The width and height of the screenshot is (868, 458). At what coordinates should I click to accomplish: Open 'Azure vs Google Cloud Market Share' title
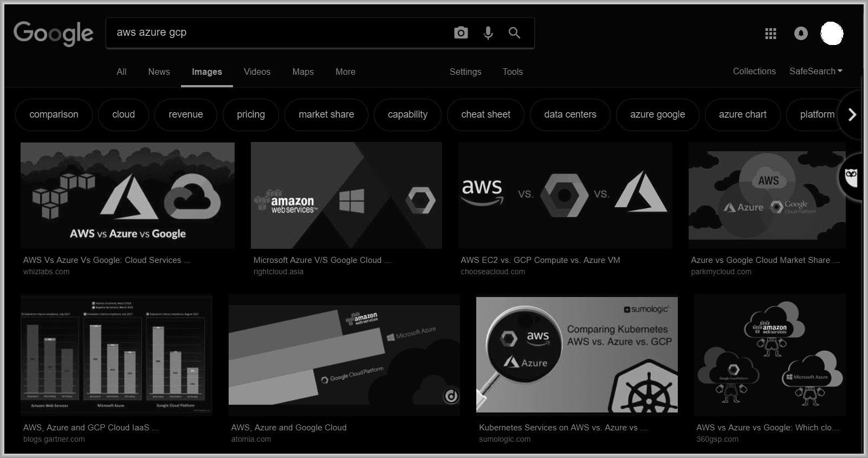765,260
